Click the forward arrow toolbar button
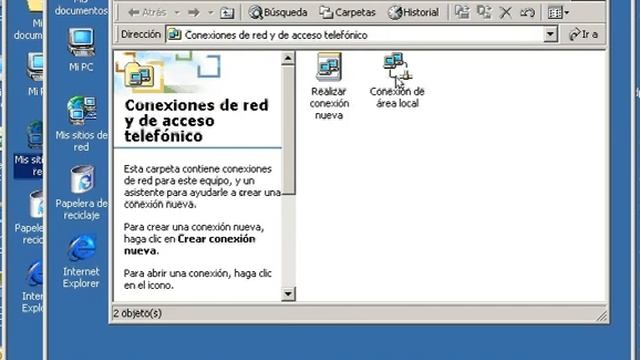 click(x=194, y=13)
